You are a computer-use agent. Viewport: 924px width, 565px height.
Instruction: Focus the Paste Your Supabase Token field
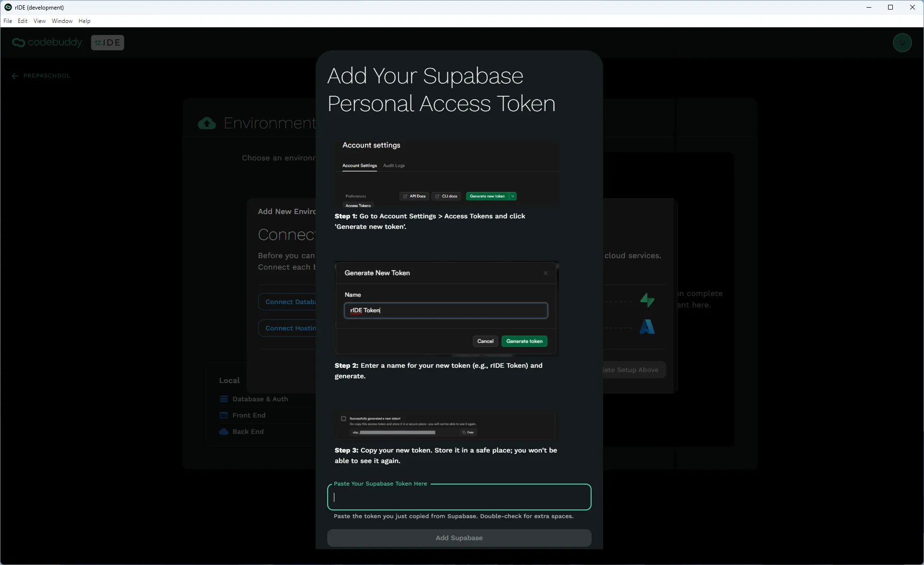pos(459,497)
